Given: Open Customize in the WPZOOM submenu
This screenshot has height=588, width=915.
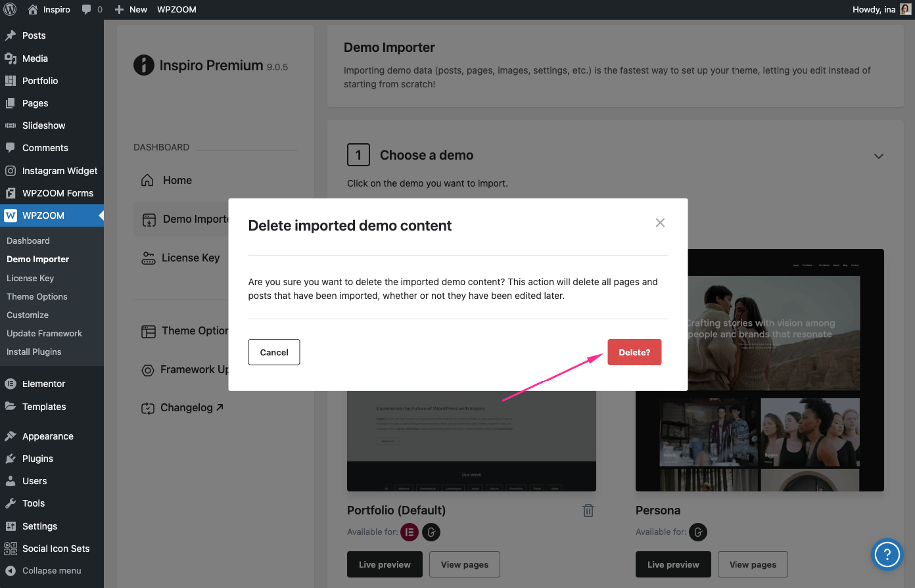Looking at the screenshot, I should [28, 315].
